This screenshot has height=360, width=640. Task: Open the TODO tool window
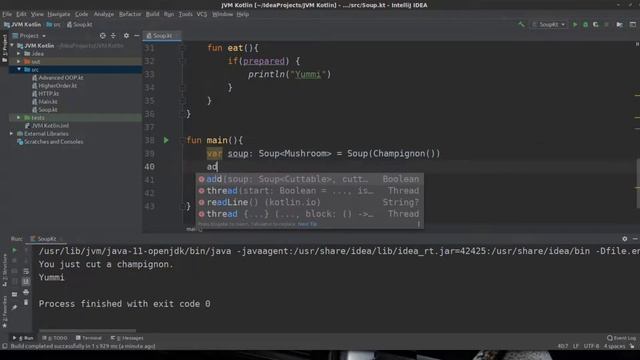[55, 338]
